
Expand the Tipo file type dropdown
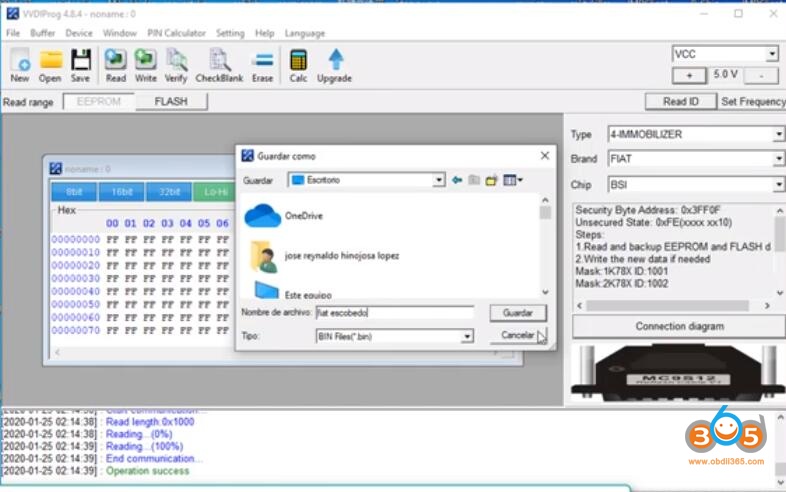(x=467, y=337)
